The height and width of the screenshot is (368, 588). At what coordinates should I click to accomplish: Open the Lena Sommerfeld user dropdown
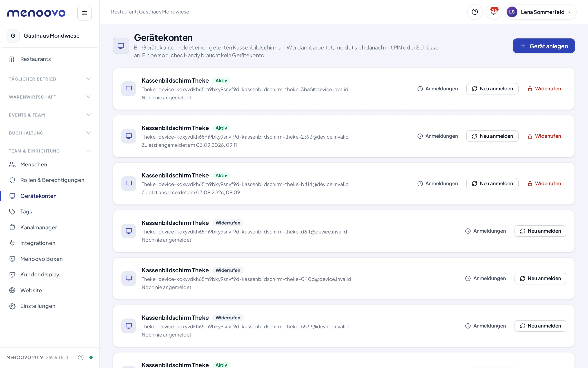tap(540, 12)
